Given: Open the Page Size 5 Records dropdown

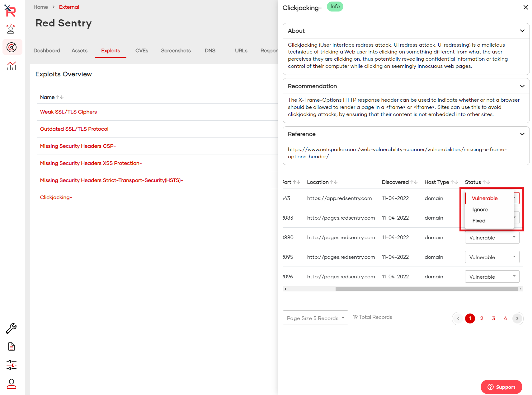Looking at the screenshot, I should coord(315,318).
